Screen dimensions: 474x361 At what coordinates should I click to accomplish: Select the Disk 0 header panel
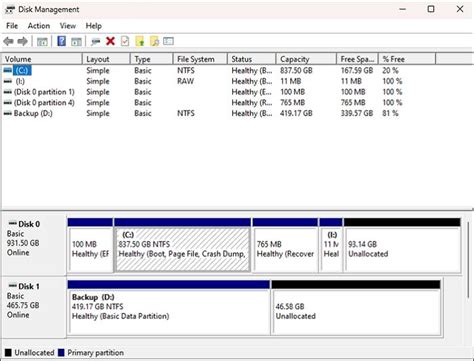[x=34, y=245]
